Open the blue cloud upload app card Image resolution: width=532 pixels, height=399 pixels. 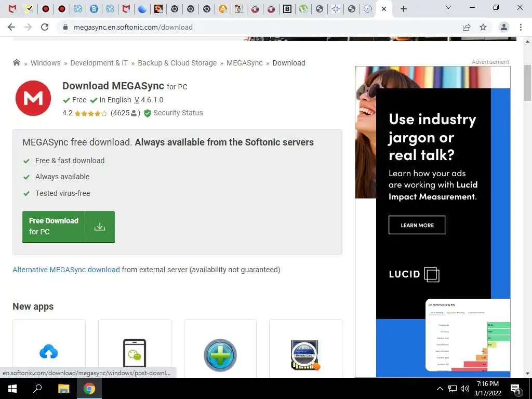49,349
